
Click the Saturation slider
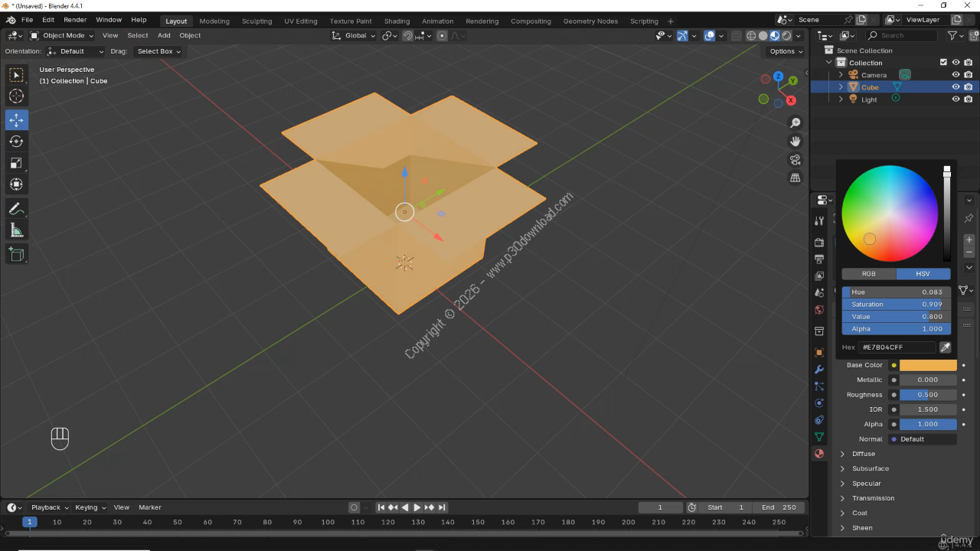click(x=896, y=305)
